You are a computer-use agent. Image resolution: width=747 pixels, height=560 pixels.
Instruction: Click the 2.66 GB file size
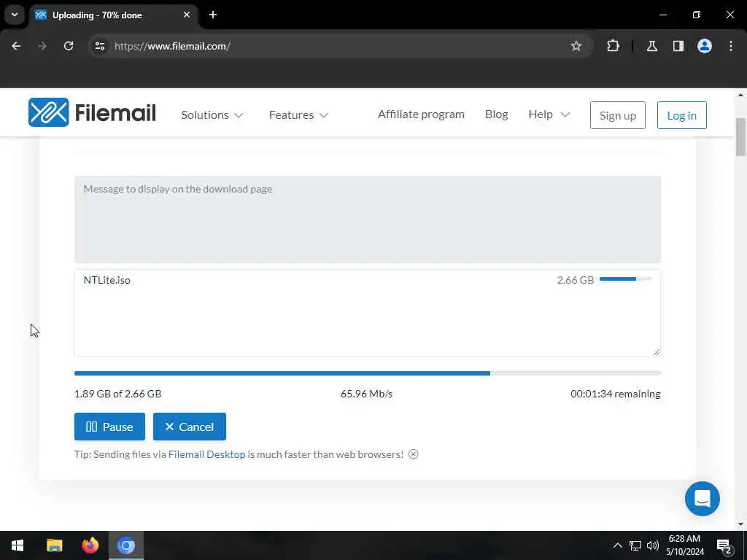click(576, 280)
